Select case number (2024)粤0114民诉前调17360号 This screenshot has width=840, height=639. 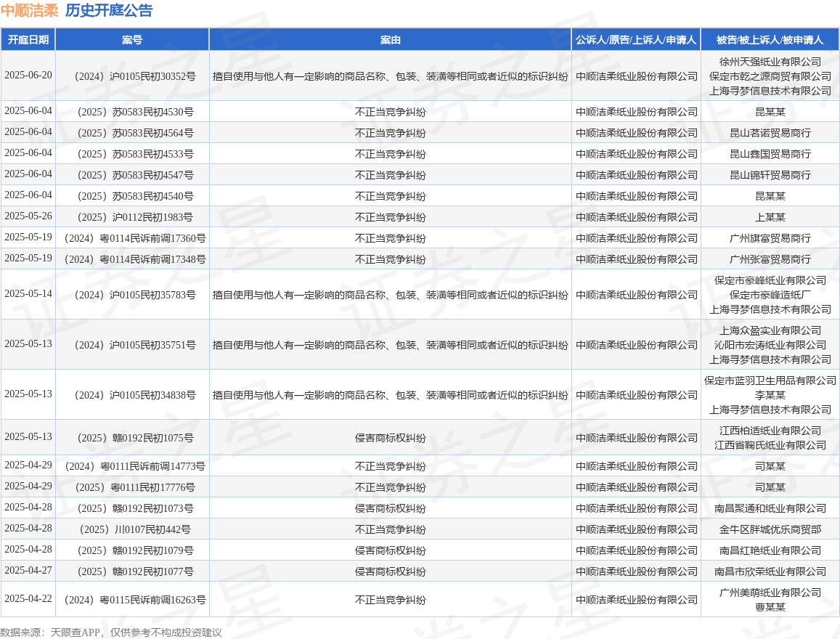click(x=135, y=238)
